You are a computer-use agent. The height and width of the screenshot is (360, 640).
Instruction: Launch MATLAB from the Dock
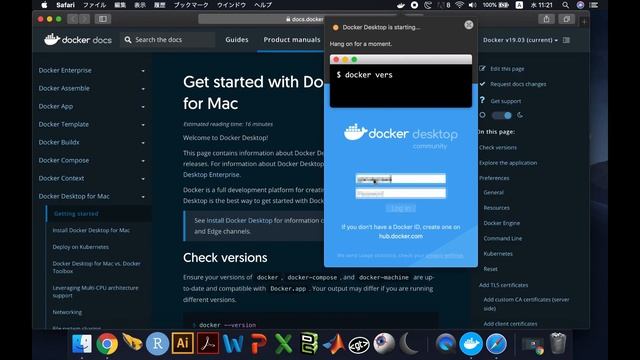point(334,344)
